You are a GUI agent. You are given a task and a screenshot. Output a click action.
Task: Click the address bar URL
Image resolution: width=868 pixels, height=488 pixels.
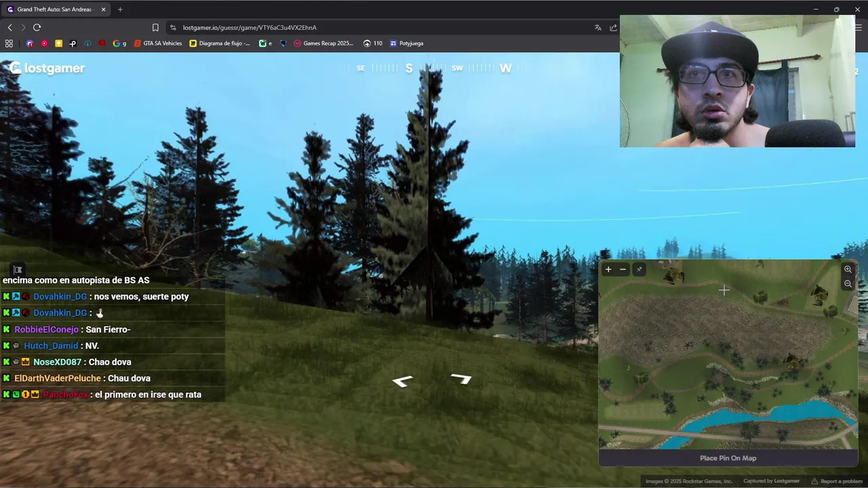click(x=250, y=28)
